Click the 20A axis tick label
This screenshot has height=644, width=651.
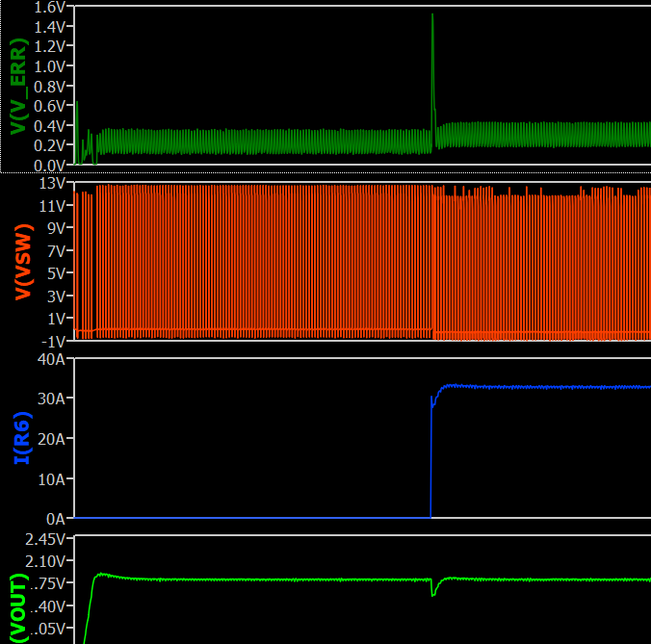[51, 439]
